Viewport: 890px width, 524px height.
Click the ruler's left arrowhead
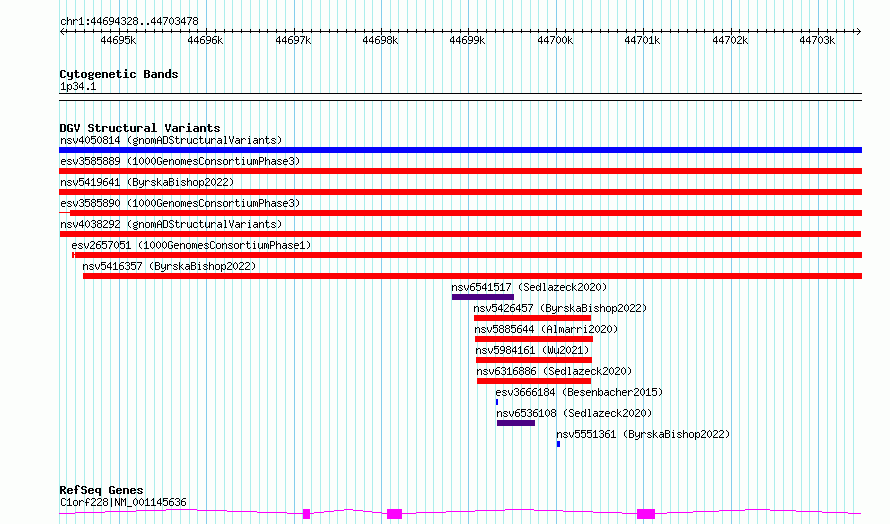tap(62, 31)
